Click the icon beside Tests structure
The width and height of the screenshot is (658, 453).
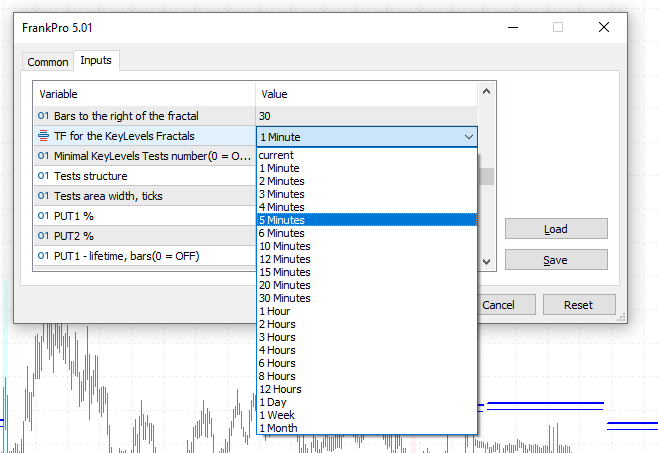44,176
